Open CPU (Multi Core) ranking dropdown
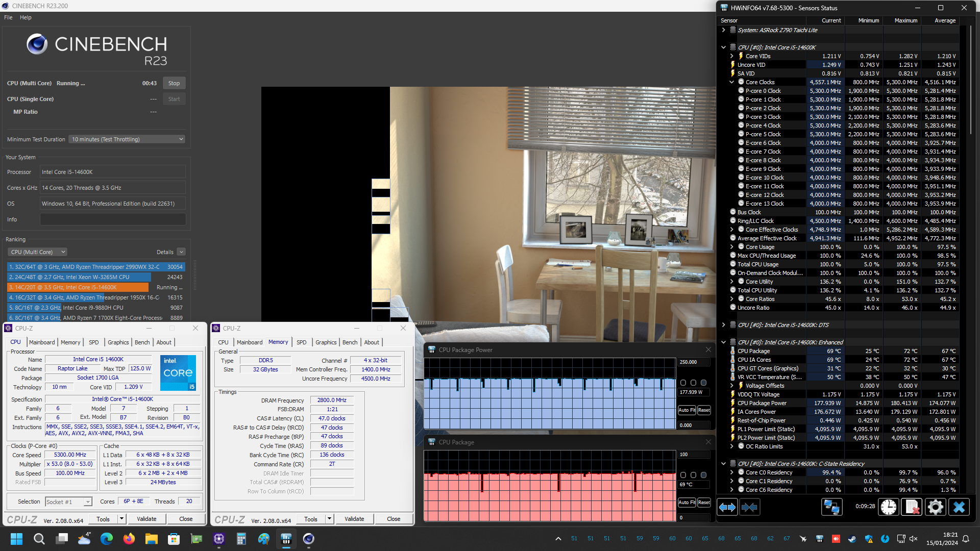Image resolution: width=980 pixels, height=551 pixels. click(x=37, y=252)
